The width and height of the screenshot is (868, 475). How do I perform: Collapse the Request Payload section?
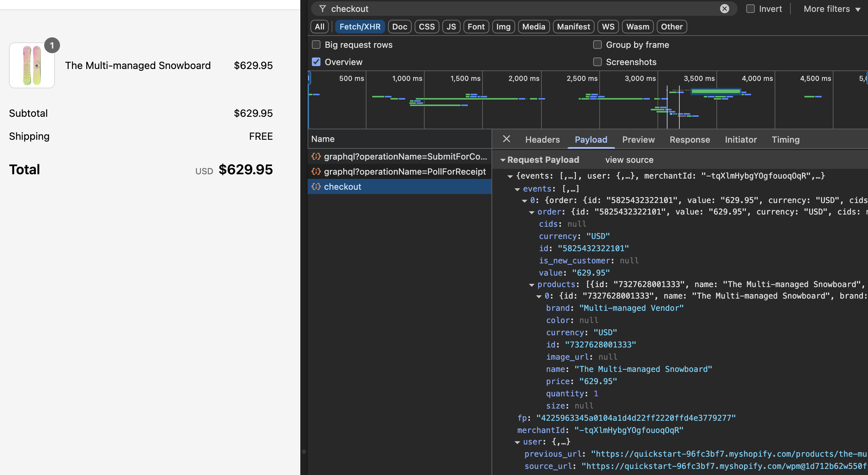503,160
